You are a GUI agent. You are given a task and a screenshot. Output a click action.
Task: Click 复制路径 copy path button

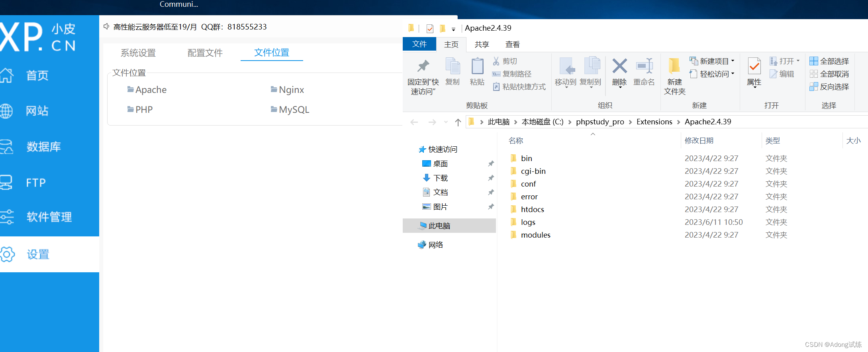(512, 74)
